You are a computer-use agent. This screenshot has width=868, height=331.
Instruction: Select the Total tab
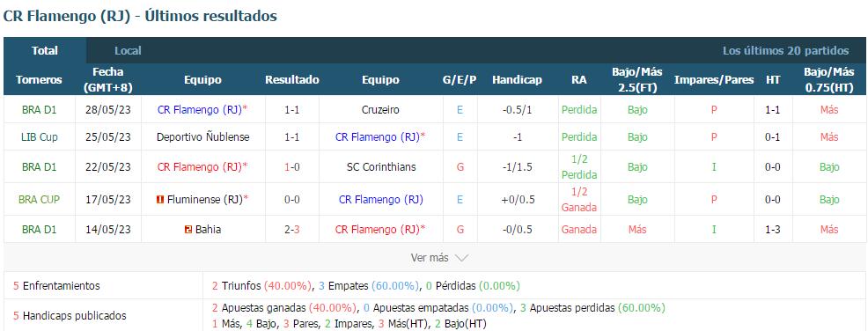point(45,50)
